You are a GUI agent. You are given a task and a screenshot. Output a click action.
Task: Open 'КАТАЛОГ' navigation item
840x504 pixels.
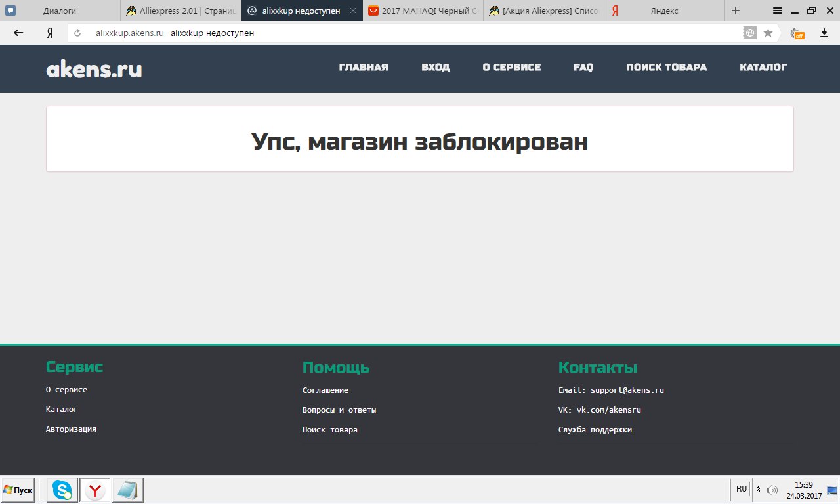[x=763, y=67]
